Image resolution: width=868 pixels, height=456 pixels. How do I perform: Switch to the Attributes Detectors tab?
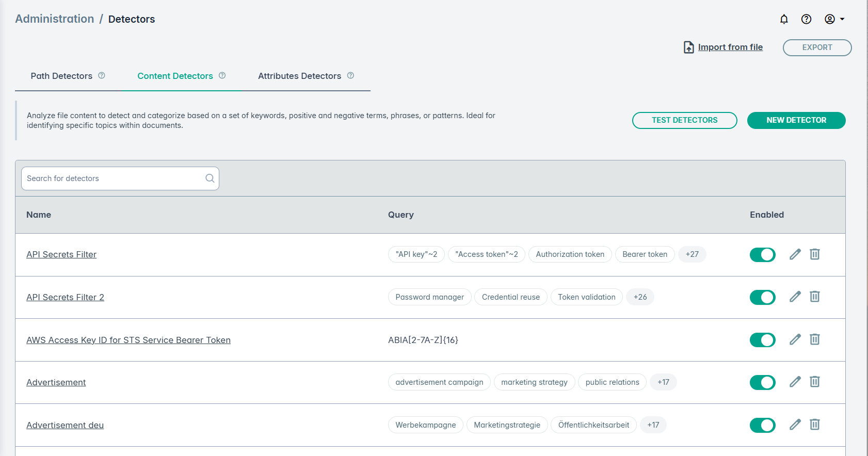coord(299,76)
